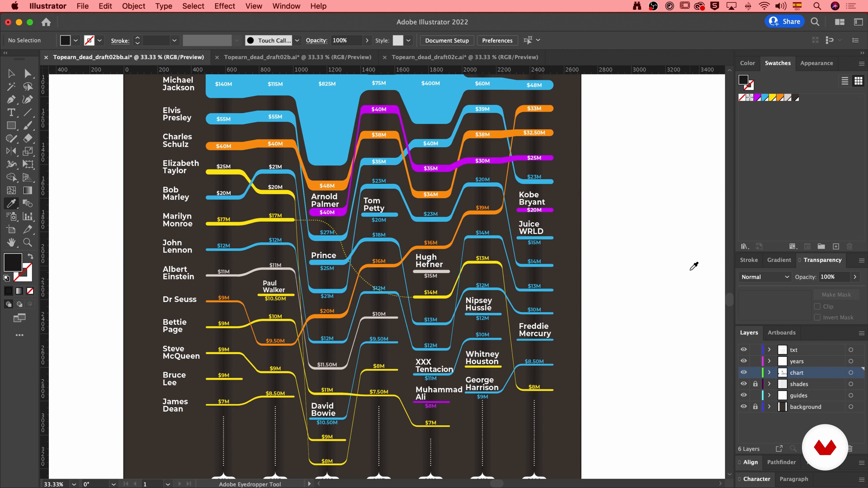
Task: Click the large black Fill color box
Action: click(x=13, y=262)
